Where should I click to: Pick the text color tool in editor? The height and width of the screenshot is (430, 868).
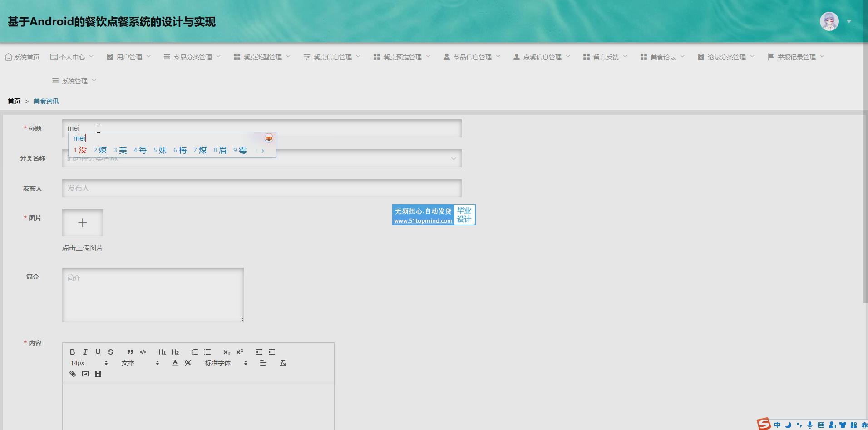(x=175, y=363)
